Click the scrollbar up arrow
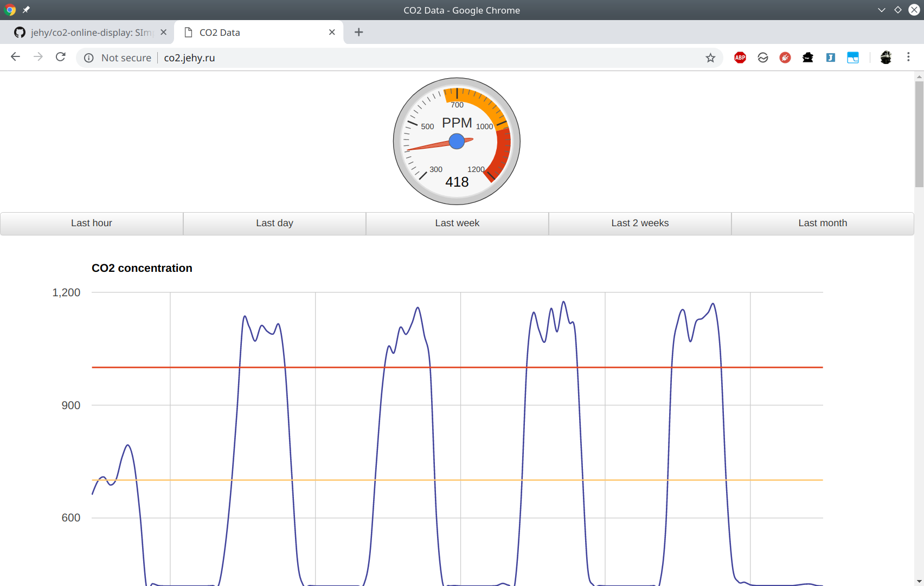The height and width of the screenshot is (586, 924). pos(919,77)
